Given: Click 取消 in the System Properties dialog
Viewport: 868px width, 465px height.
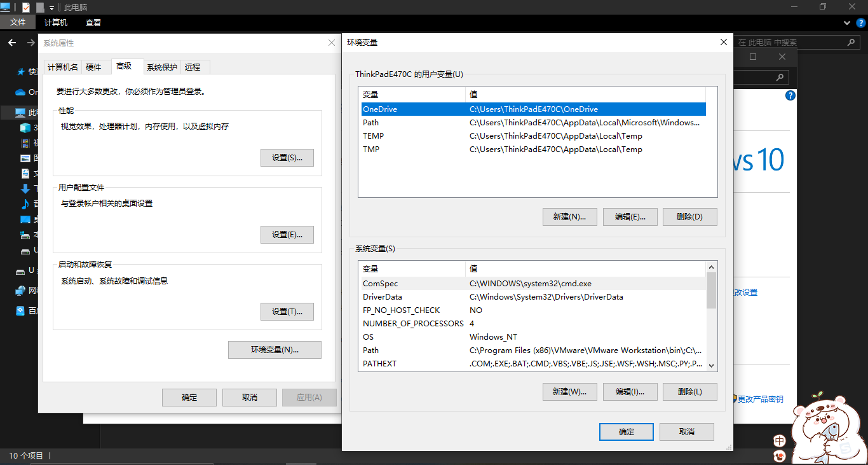Looking at the screenshot, I should 250,398.
